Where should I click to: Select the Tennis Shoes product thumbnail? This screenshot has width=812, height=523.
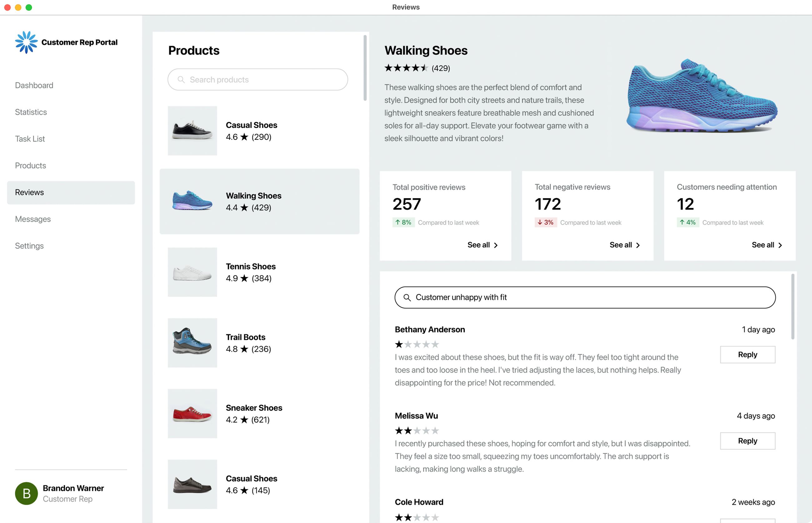[x=192, y=272]
